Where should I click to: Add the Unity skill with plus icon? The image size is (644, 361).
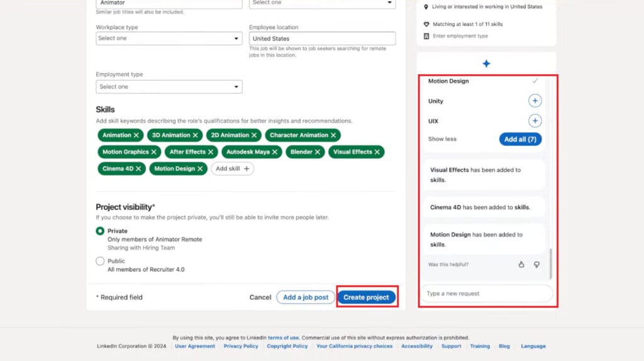click(535, 101)
